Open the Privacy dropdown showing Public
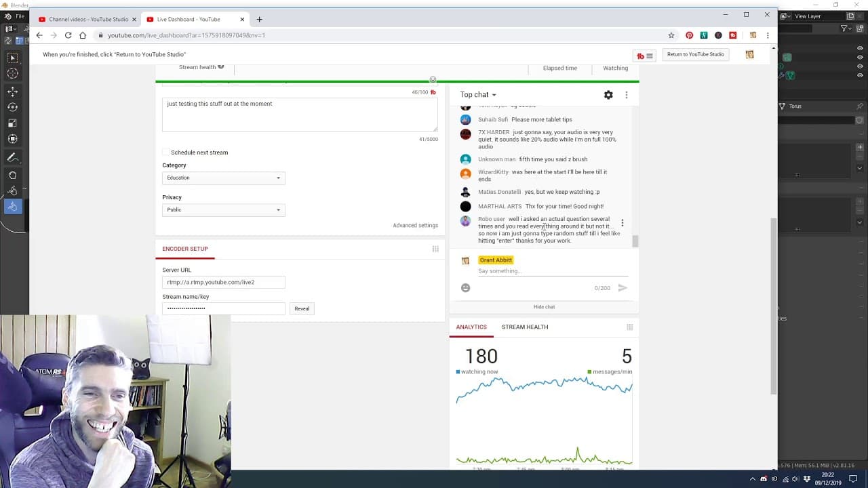Image resolution: width=868 pixels, height=488 pixels. tap(223, 210)
